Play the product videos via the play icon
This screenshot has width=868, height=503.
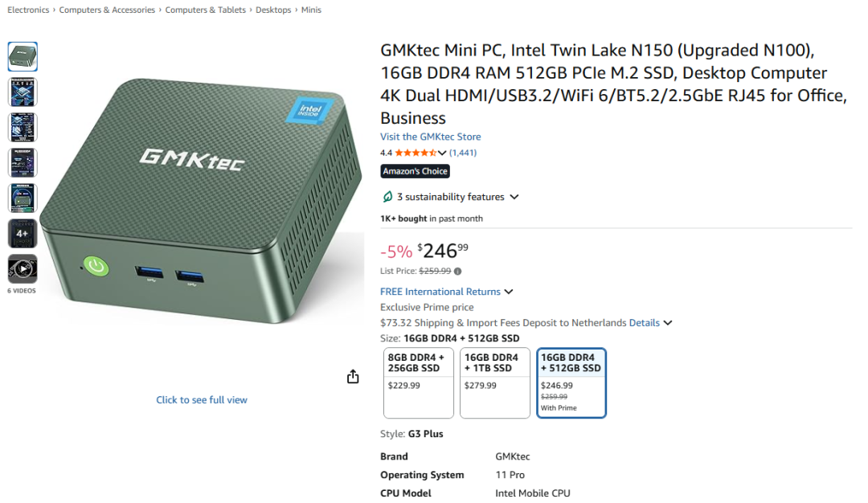pyautogui.click(x=23, y=268)
